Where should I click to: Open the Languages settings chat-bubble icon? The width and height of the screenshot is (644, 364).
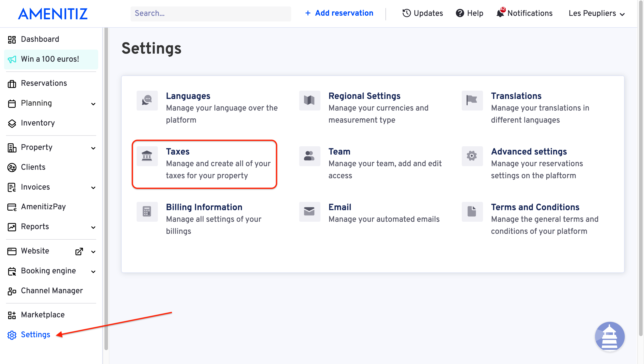(x=147, y=100)
